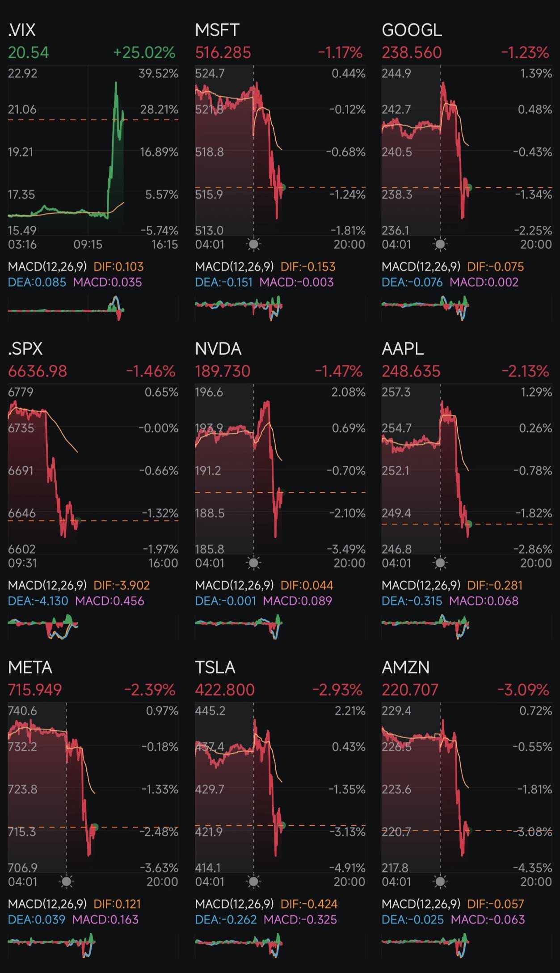Tap the .VIX +25.02% change value
The height and width of the screenshot is (973, 560).
click(144, 52)
